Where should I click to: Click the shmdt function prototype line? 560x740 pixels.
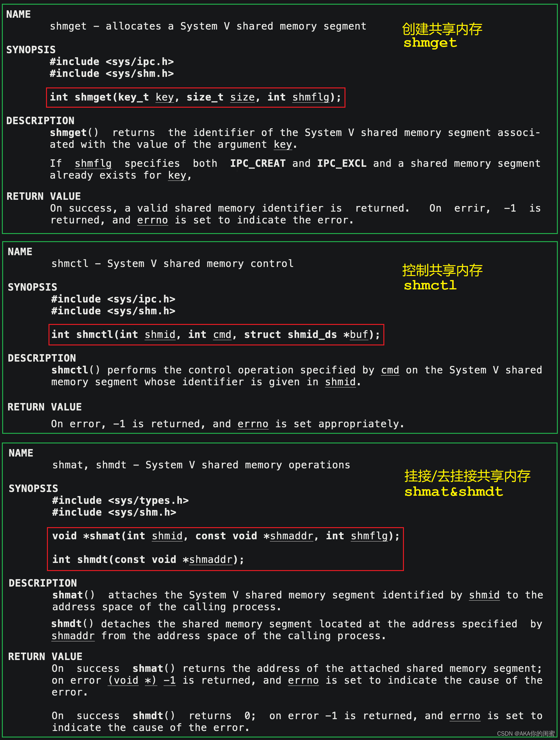(x=148, y=559)
